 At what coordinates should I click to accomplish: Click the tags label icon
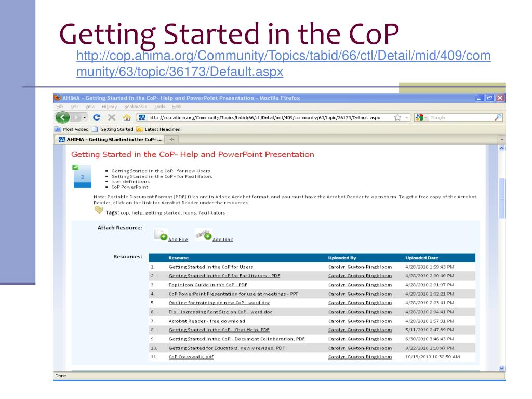[99, 210]
